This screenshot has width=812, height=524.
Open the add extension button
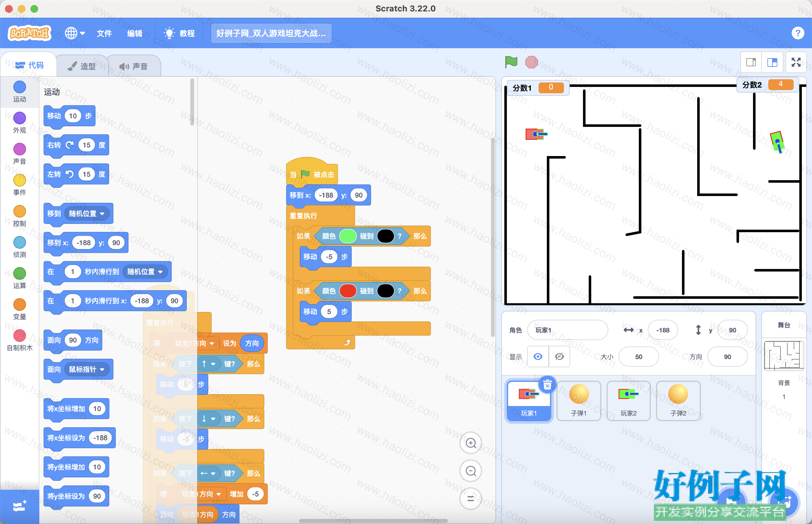click(19, 506)
